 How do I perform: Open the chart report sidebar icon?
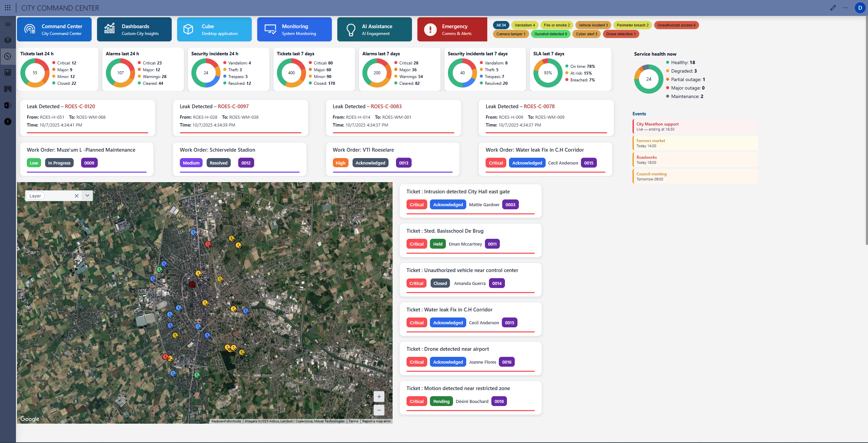point(8,73)
